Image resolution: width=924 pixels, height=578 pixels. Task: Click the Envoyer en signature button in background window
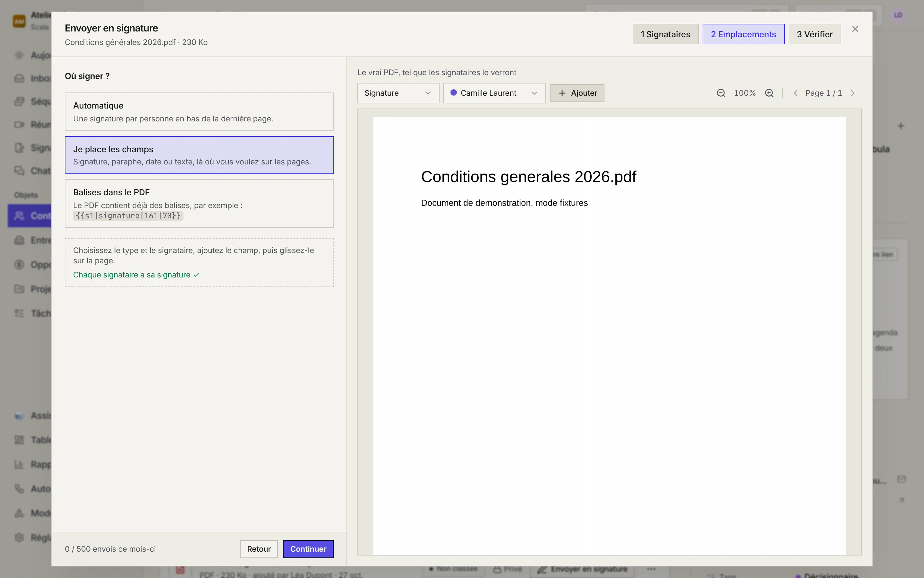(x=582, y=569)
